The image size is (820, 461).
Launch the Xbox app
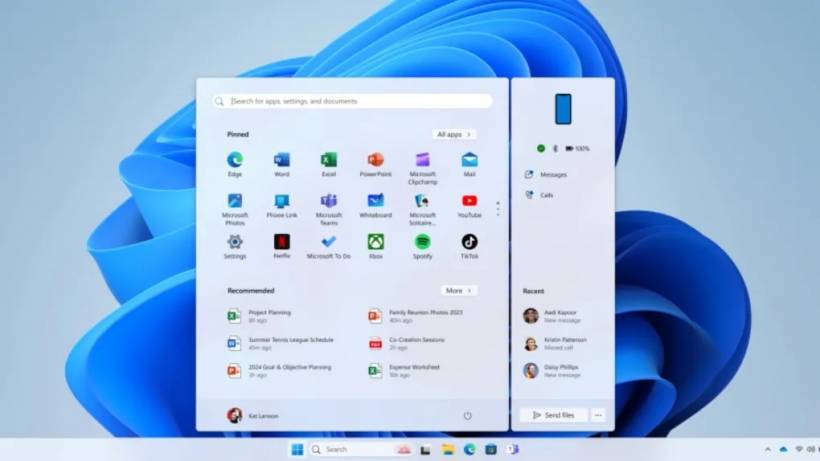point(375,246)
